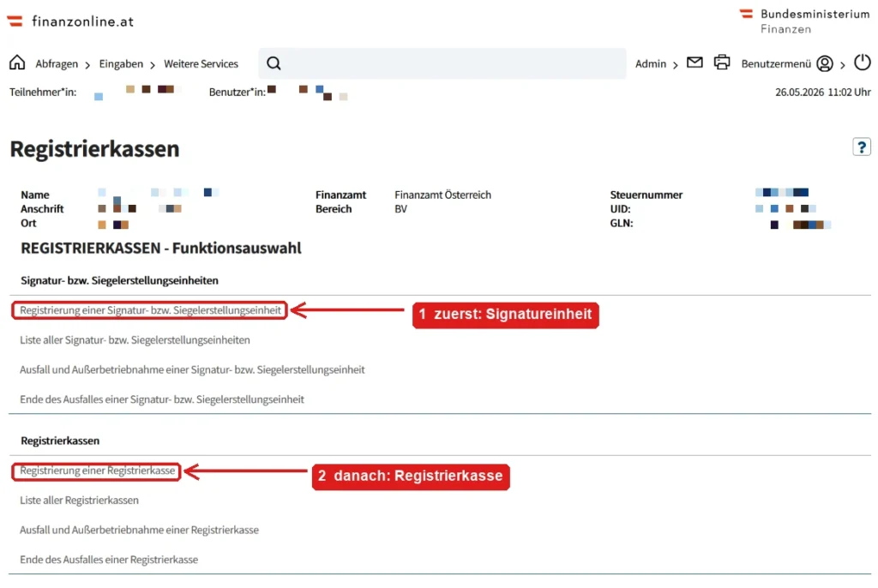Image resolution: width=878 pixels, height=588 pixels.
Task: Open the Admin menu
Action: point(651,63)
